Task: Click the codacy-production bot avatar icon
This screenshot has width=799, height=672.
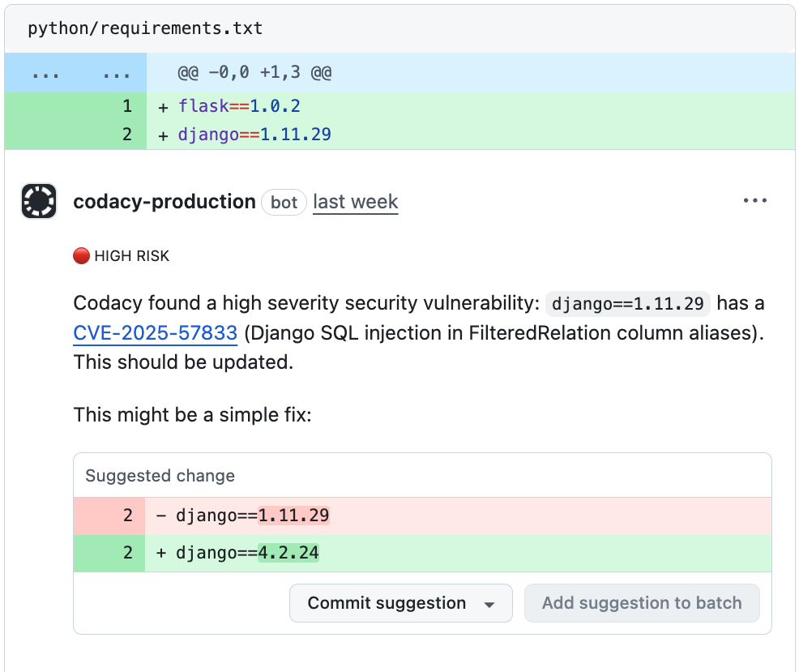Action: [x=38, y=200]
